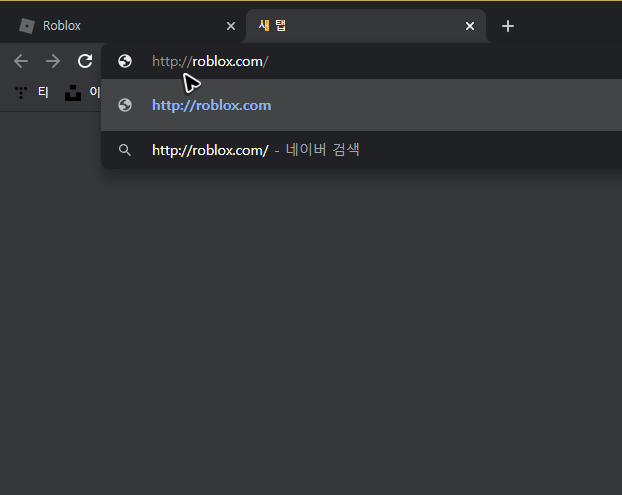Click the magnifier icon in search suggestion
This screenshot has width=622, height=495.
click(x=125, y=150)
